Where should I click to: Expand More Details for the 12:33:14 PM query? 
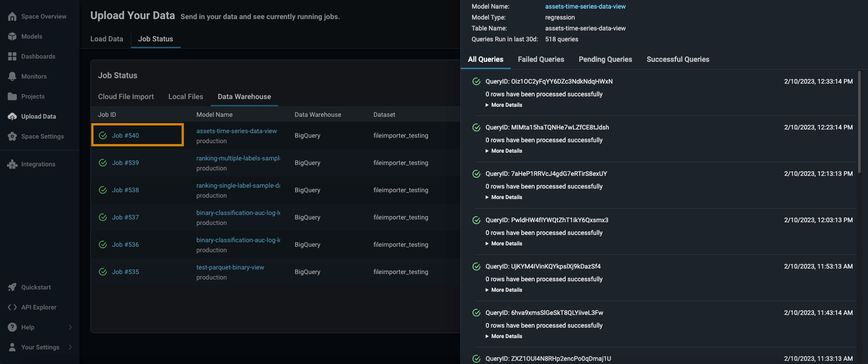click(504, 105)
